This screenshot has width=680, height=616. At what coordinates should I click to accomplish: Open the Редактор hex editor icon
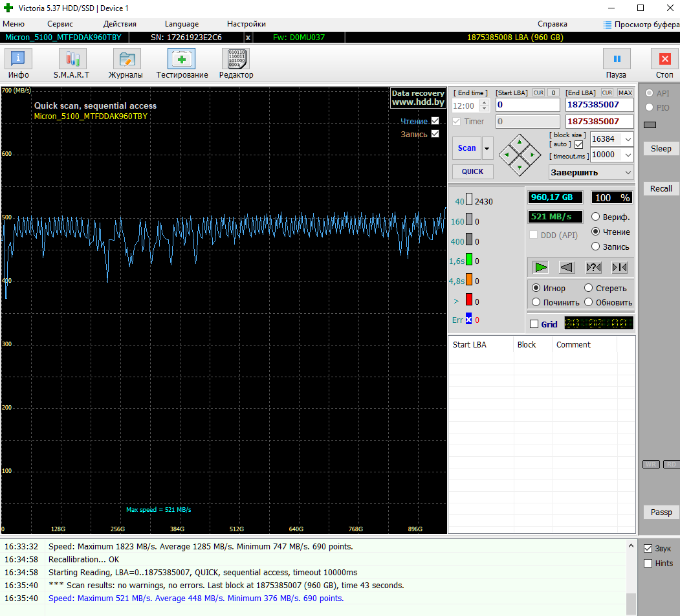click(x=236, y=59)
